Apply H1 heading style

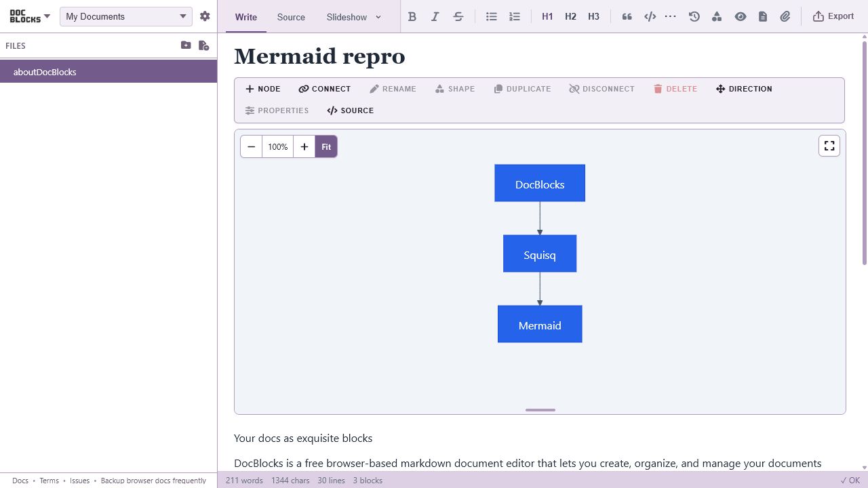[x=547, y=16]
